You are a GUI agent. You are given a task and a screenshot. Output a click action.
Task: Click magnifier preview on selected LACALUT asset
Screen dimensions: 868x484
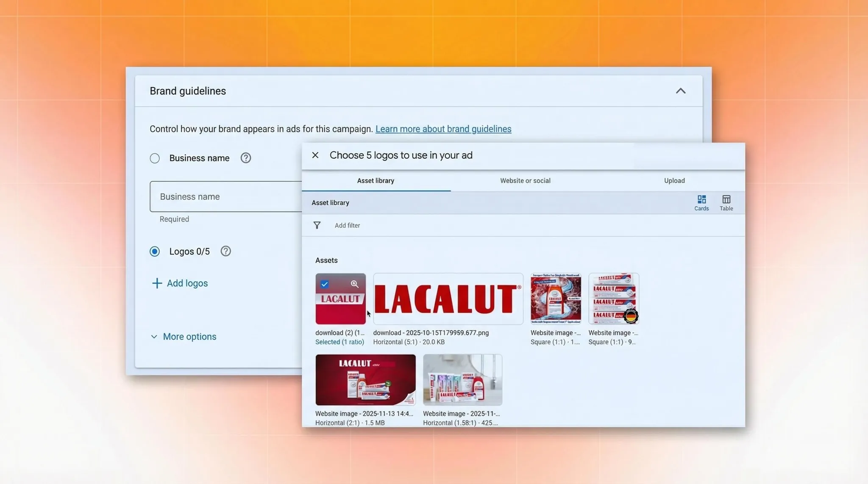[355, 284]
